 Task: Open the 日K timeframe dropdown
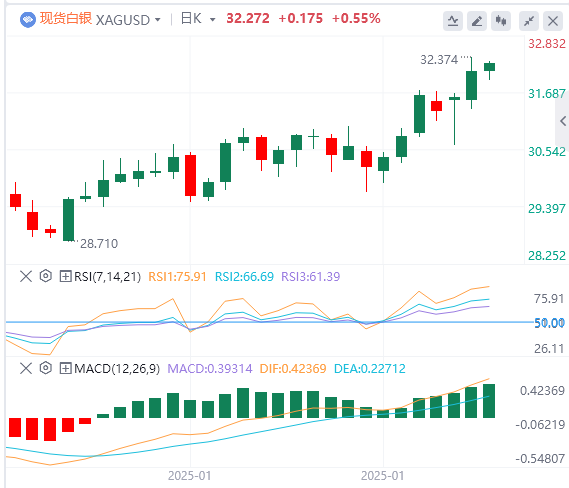(198, 19)
